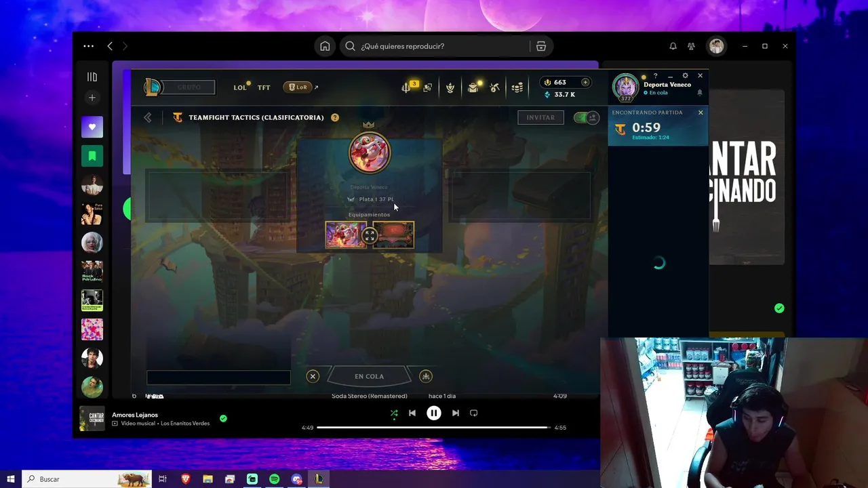Open Spotify notifications bell
The image size is (868, 488).
pos(673,46)
